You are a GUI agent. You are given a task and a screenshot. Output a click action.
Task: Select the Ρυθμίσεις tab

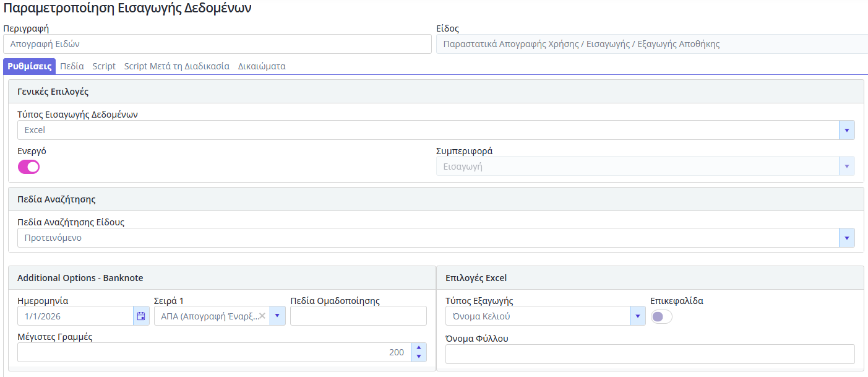tap(29, 66)
